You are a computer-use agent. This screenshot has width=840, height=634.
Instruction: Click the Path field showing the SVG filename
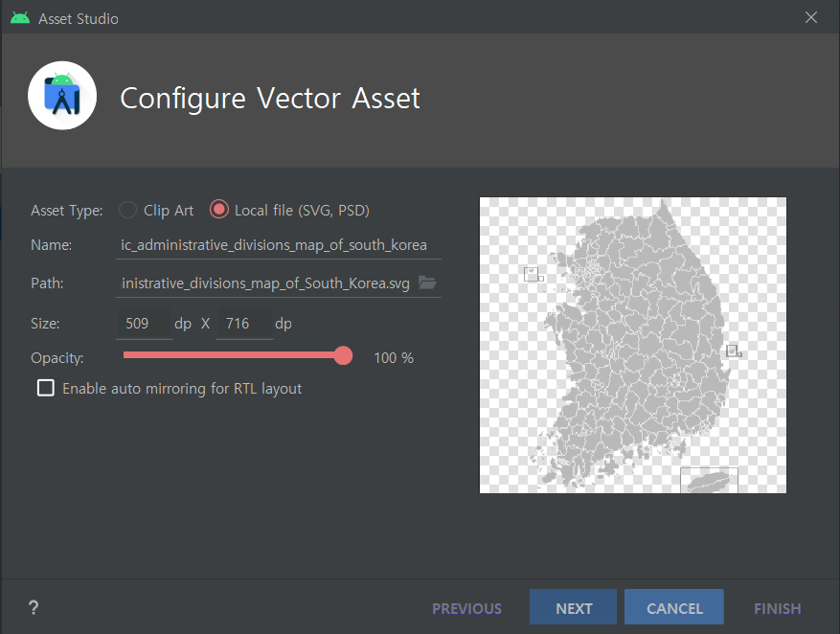pyautogui.click(x=265, y=283)
